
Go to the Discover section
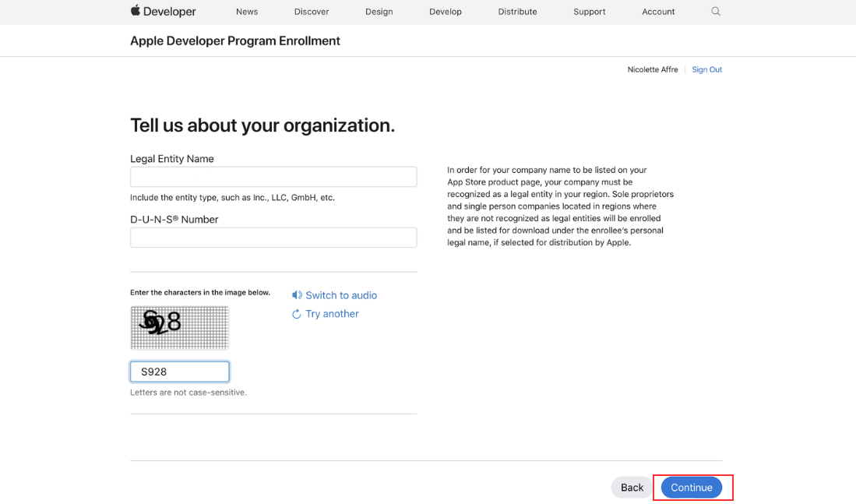312,12
